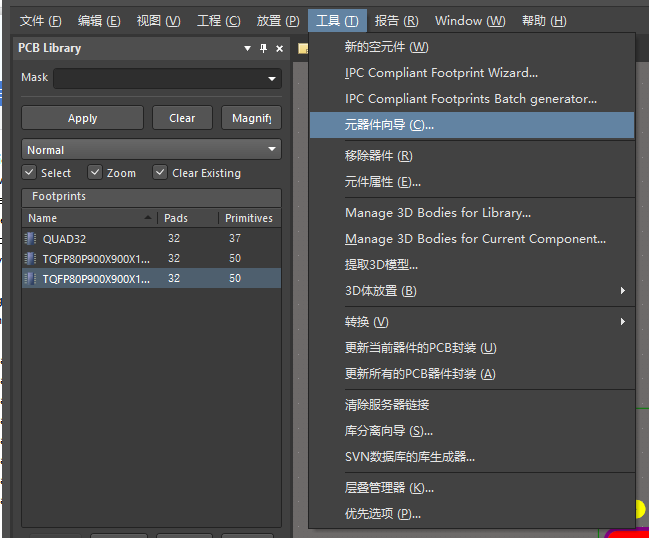
Task: Toggle the Clear Existing checkbox
Action: (160, 172)
